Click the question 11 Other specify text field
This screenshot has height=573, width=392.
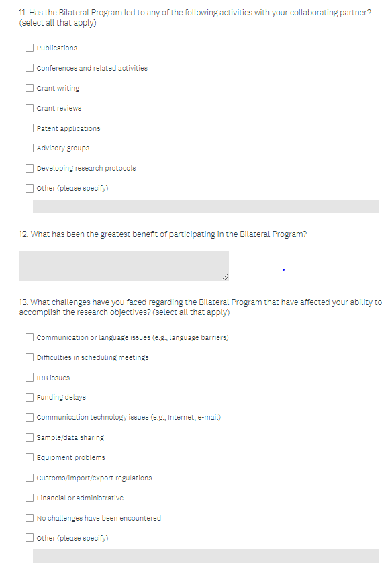[206, 206]
